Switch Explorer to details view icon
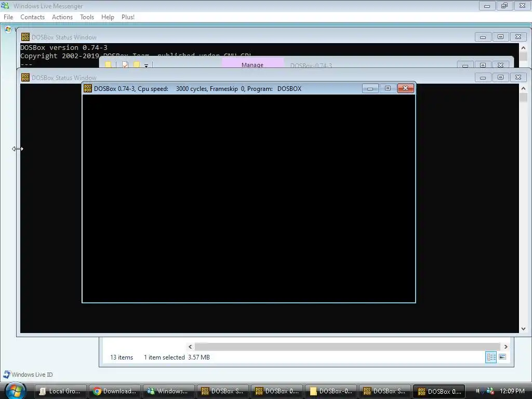 tap(491, 357)
